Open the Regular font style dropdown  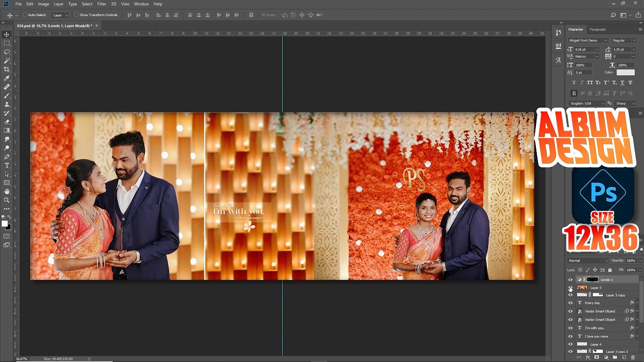tap(633, 40)
